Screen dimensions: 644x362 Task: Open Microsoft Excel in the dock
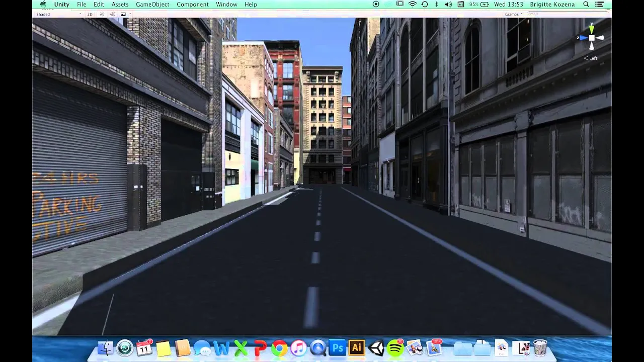pyautogui.click(x=241, y=347)
